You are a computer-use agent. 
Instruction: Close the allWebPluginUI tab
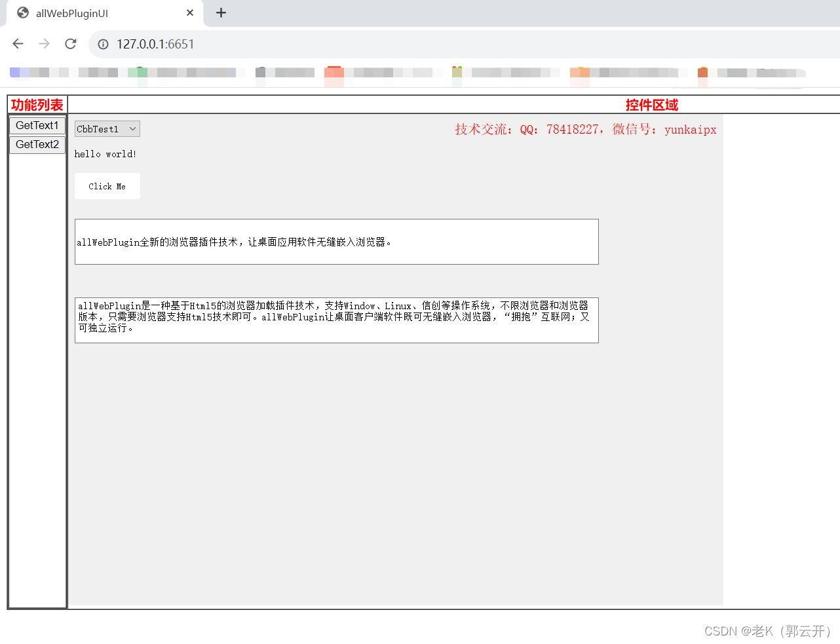190,12
